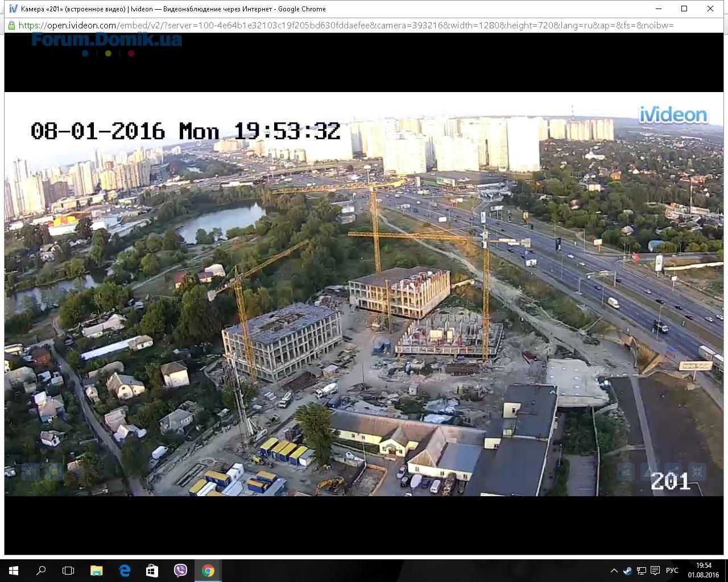Open the Windows Start menu
This screenshot has width=728, height=582.
coord(14,571)
